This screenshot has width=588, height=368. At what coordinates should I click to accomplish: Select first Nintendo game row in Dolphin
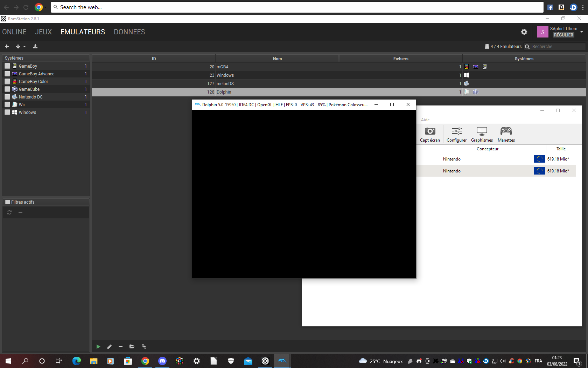tap(496, 159)
